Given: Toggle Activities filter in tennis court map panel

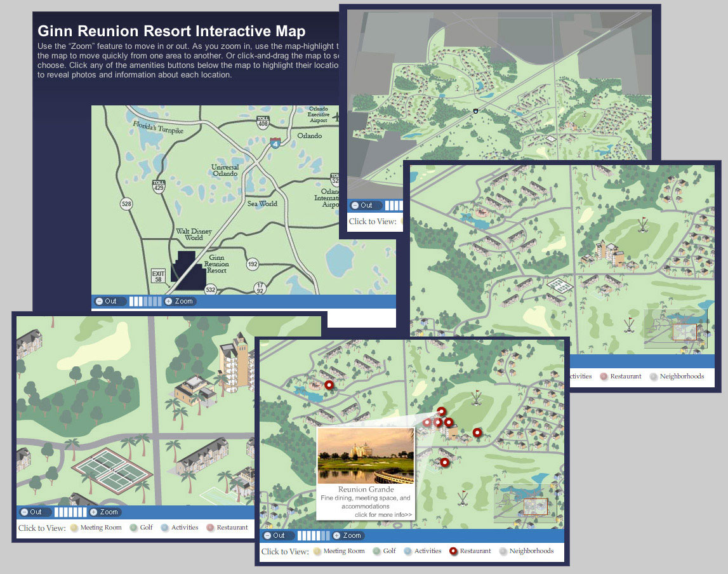Looking at the screenshot, I should 180,528.
